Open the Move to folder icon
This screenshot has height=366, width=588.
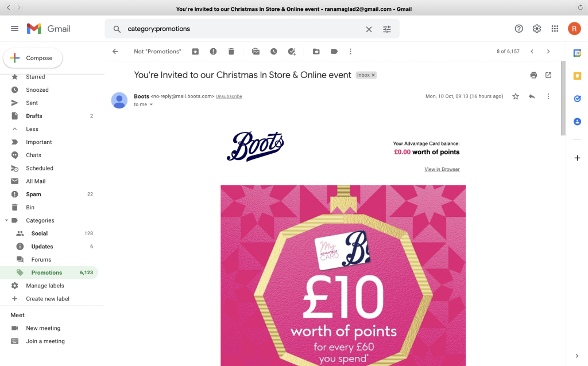click(316, 52)
